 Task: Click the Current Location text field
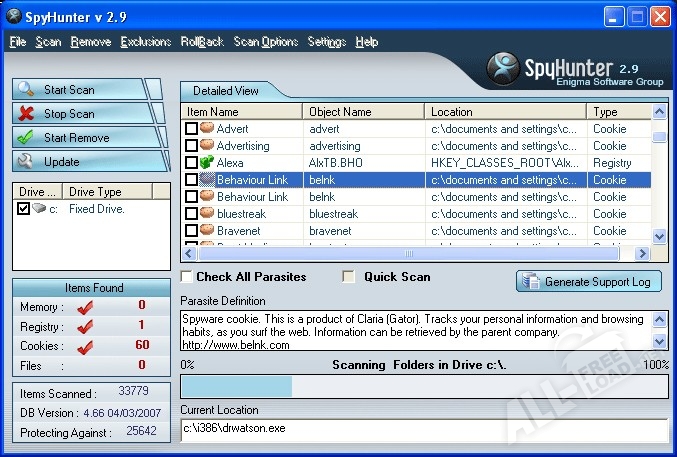[424, 429]
